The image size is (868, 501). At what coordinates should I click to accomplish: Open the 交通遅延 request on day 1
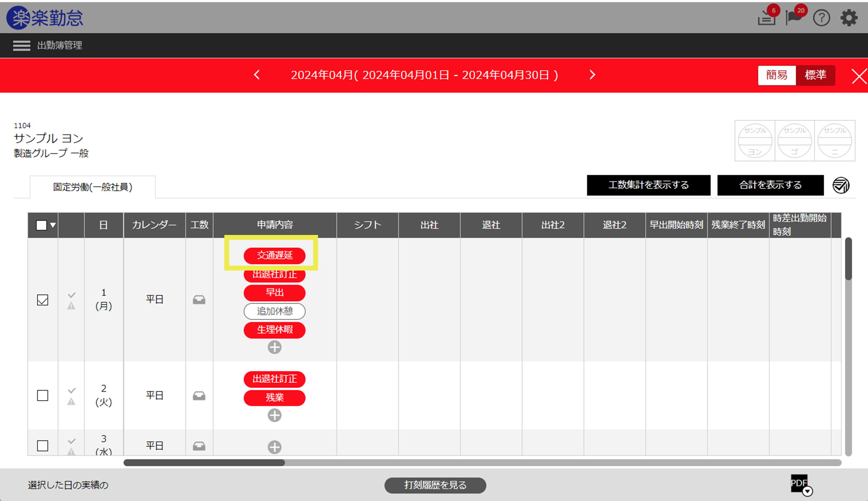[274, 255]
